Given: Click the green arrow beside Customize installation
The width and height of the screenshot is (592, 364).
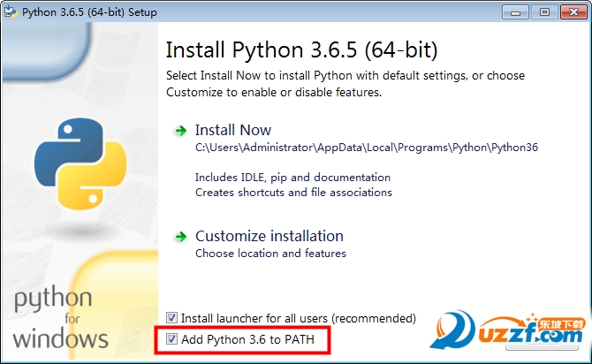Looking at the screenshot, I should coord(181,237).
